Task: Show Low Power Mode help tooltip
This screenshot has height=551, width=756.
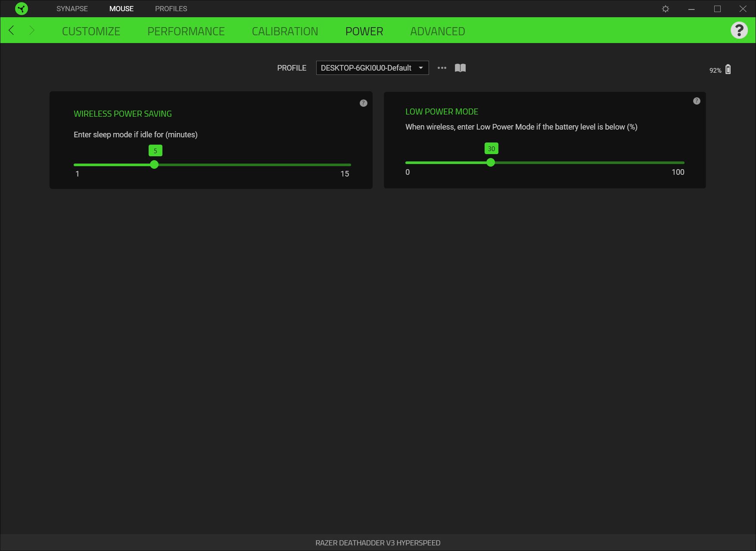Action: (697, 101)
